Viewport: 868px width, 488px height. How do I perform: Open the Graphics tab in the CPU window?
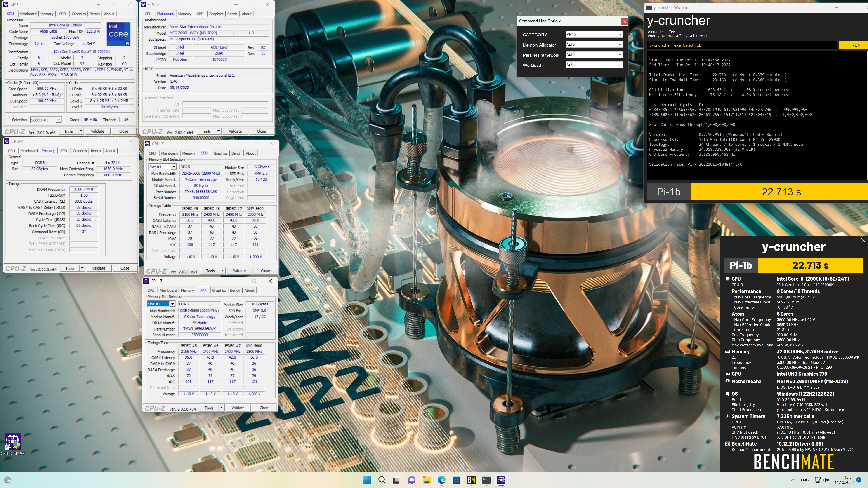78,14
